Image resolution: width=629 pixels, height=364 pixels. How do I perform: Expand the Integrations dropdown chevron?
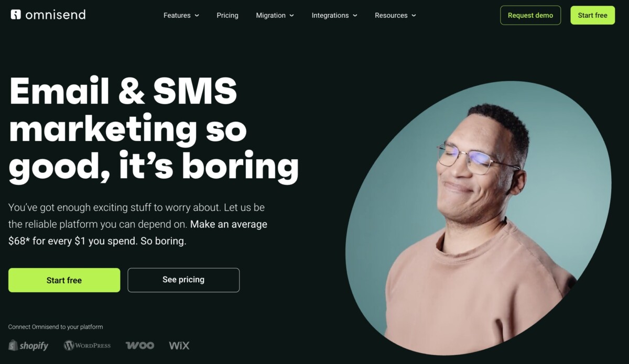pyautogui.click(x=355, y=16)
